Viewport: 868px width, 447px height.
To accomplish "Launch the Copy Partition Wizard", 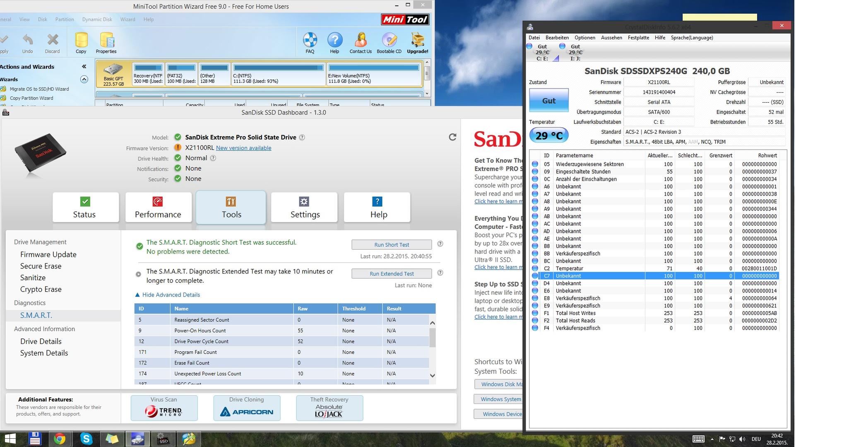I will 31,98.
